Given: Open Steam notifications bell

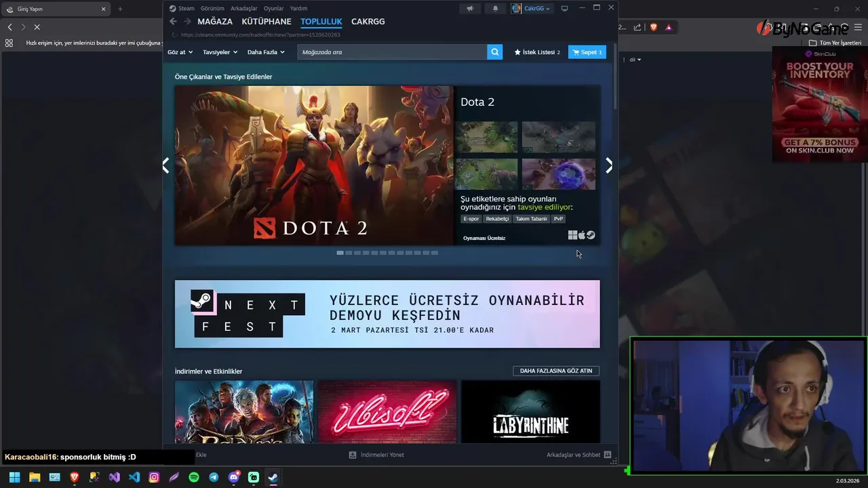Looking at the screenshot, I should coord(495,8).
